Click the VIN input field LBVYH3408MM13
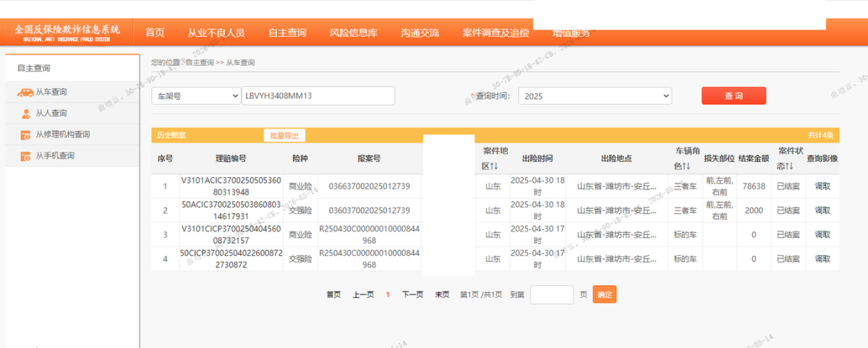Viewport: 868px width, 348px height. (x=318, y=96)
